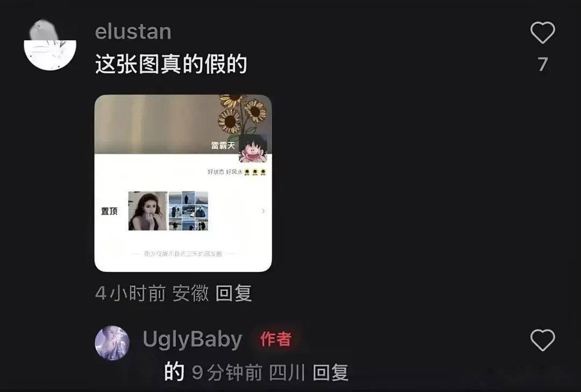Click the red 作者 badge

point(275,339)
